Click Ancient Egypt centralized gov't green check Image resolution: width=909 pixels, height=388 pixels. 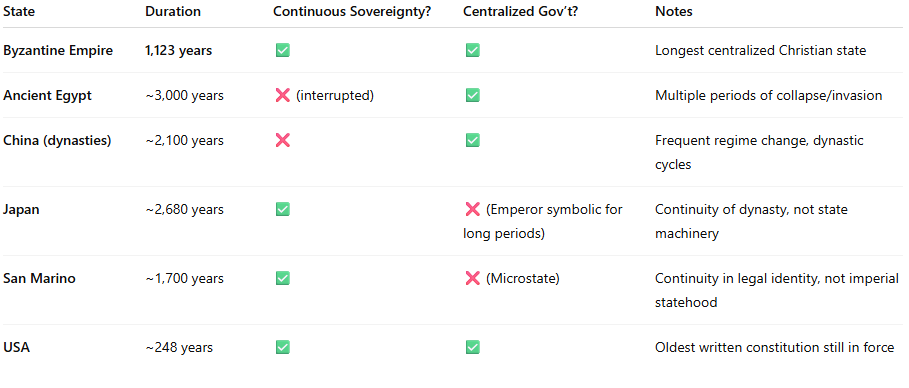click(x=472, y=95)
